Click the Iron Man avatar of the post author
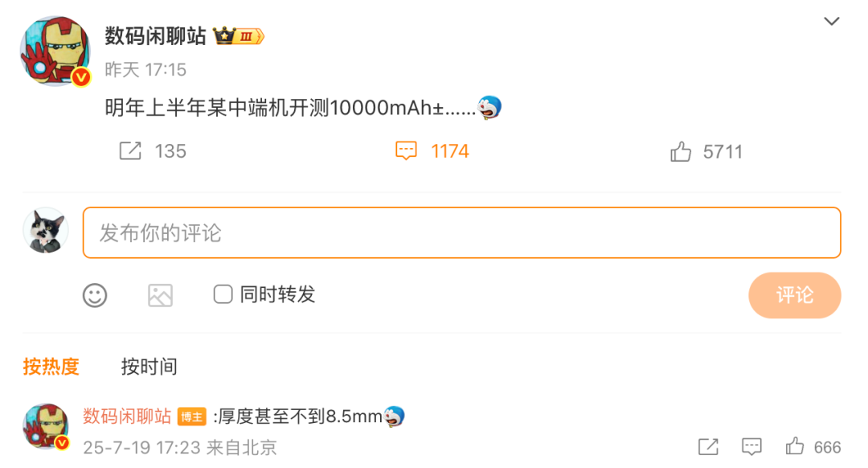The height and width of the screenshot is (468, 868). (x=55, y=51)
